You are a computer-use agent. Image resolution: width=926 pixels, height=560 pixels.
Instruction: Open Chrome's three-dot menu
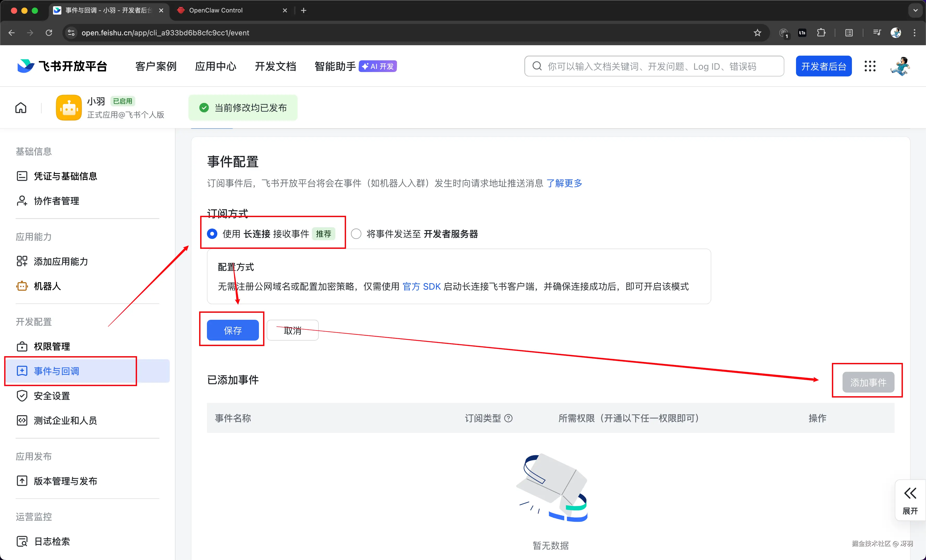click(x=914, y=33)
